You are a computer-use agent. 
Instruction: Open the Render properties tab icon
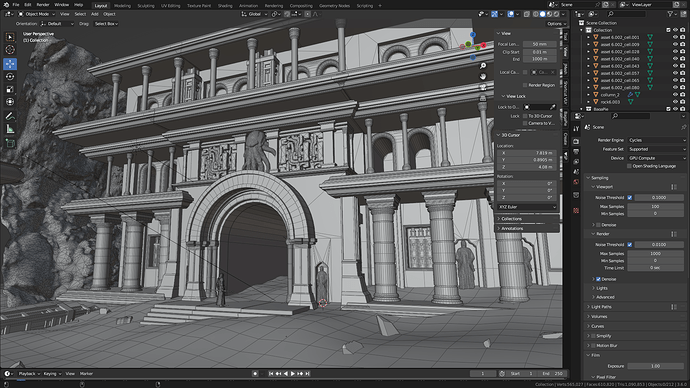(576, 142)
